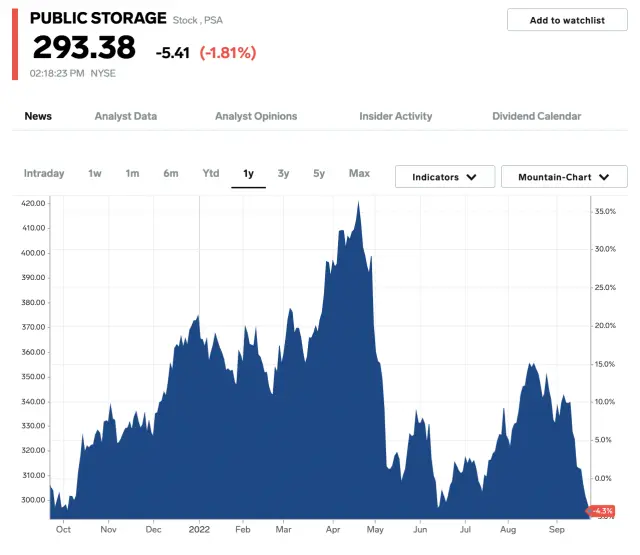Select the Ytd chart period
640x555 pixels.
pyautogui.click(x=211, y=173)
